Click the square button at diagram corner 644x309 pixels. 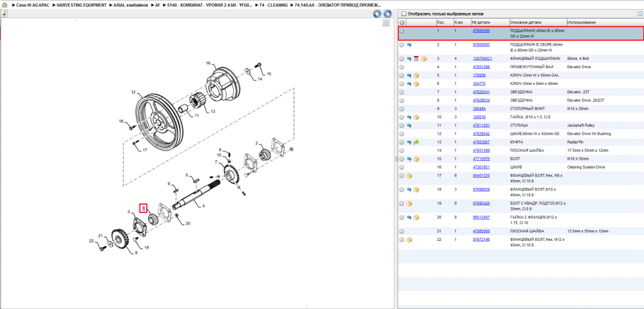[386, 23]
